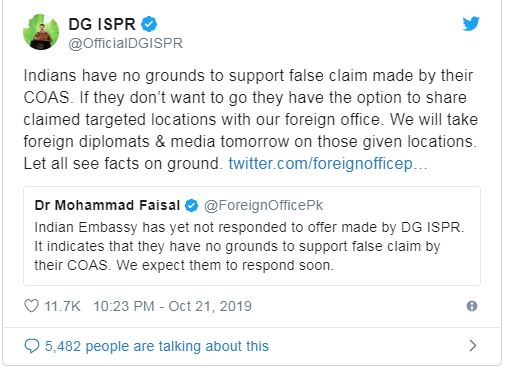Open "5,482 people are talking about this"
The image size is (512, 371).
[157, 346]
